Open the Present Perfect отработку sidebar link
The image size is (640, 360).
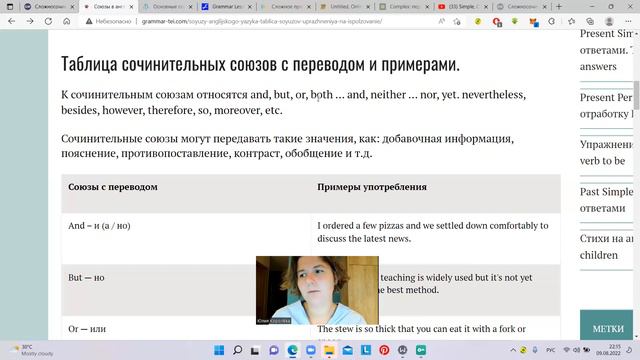click(x=607, y=105)
